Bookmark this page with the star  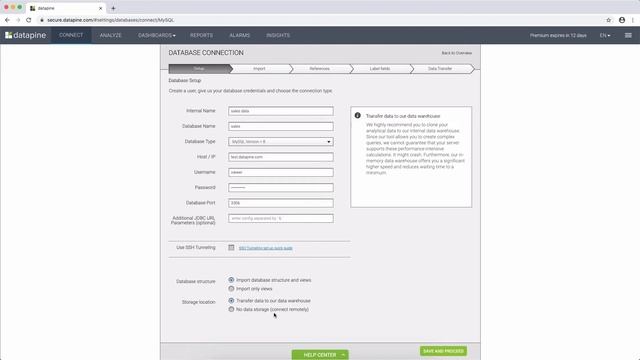[x=609, y=20]
